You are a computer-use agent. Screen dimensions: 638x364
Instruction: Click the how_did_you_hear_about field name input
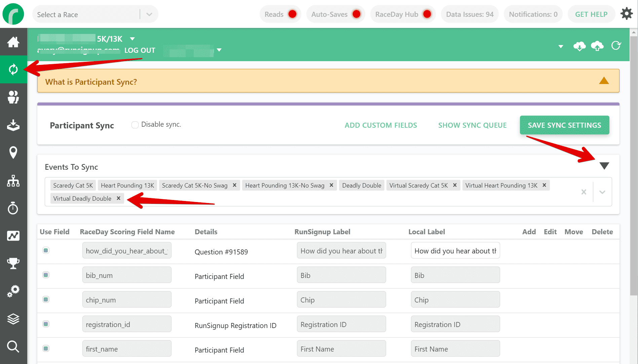point(127,250)
